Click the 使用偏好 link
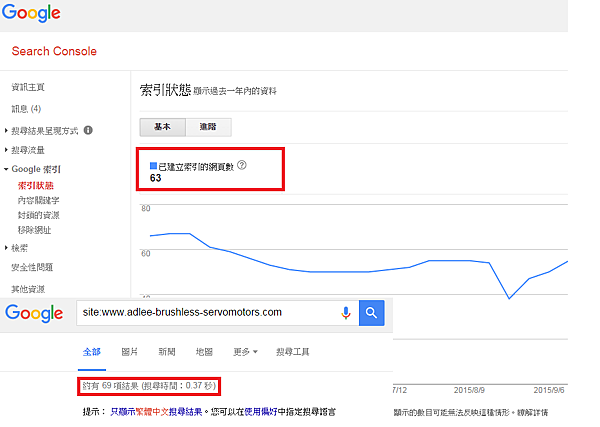The image size is (600, 427). (261, 412)
